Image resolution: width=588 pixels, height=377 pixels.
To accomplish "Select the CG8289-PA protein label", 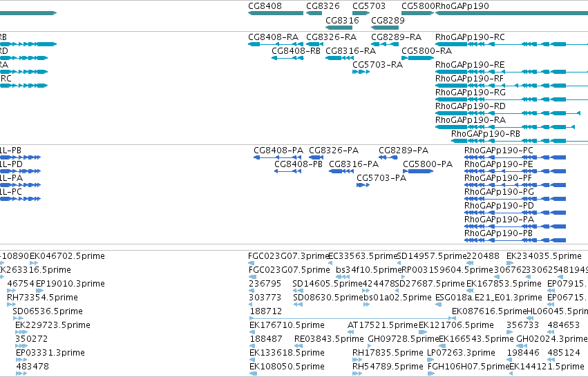I will point(404,151).
